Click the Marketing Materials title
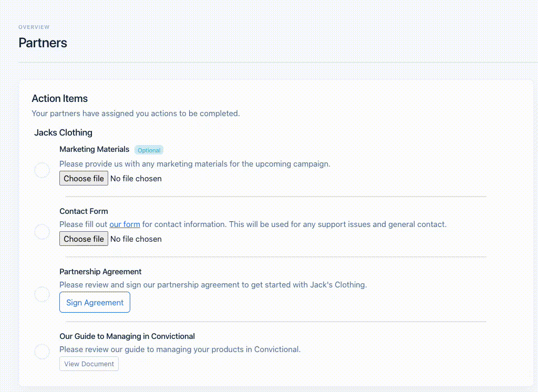The image size is (538, 392). coord(95,149)
